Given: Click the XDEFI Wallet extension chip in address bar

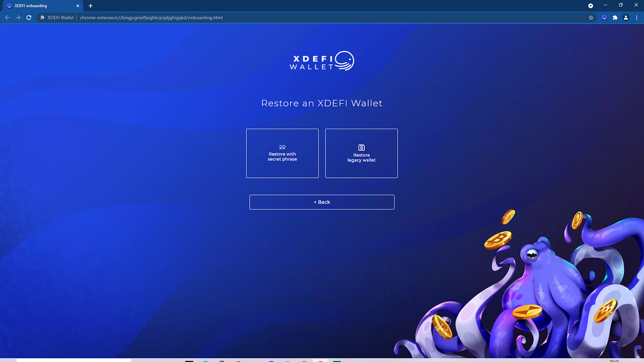Looking at the screenshot, I should coord(57,17).
